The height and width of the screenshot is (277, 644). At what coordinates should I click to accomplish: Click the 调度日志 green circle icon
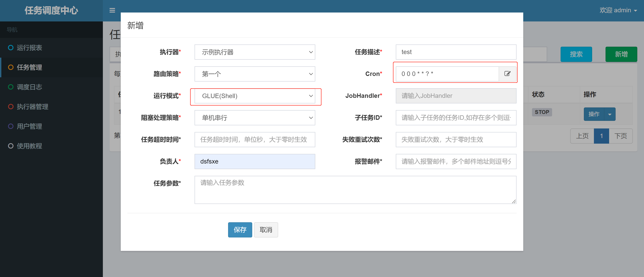coord(11,87)
